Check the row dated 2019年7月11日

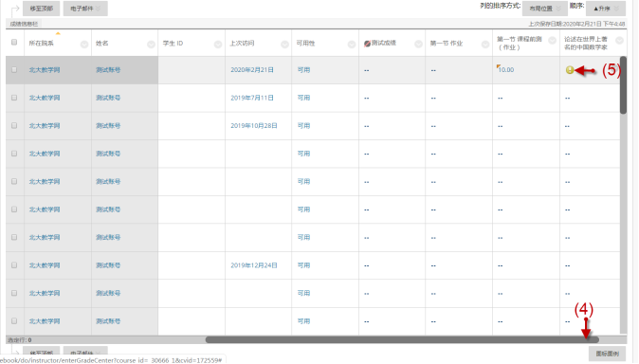pos(14,98)
